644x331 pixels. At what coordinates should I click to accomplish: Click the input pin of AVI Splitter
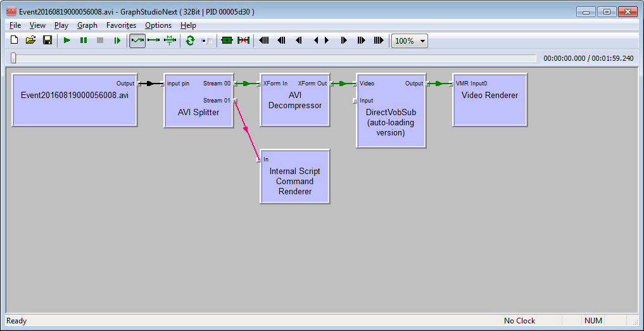tap(162, 84)
